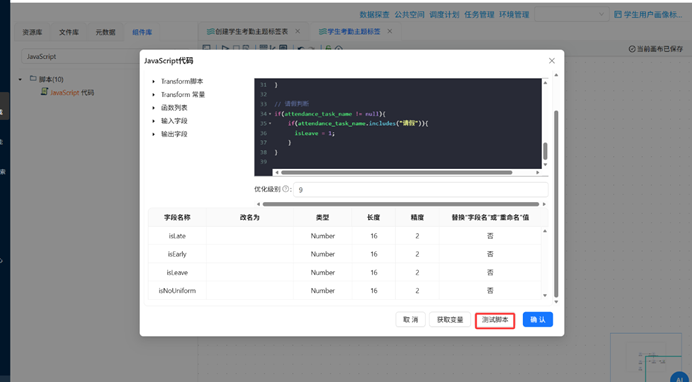Expand the Transform脚本 node

154,82
